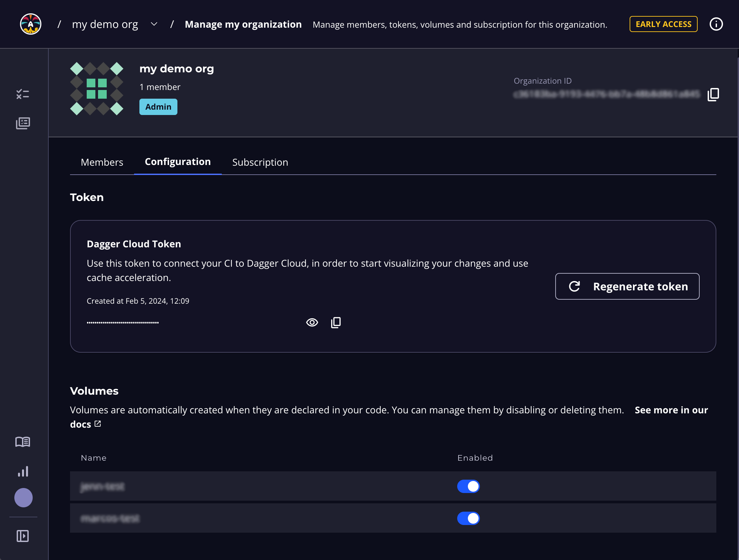Viewport: 739px width, 560px height.
Task: Click the my demo org breadcrumb
Action: pyautogui.click(x=105, y=24)
